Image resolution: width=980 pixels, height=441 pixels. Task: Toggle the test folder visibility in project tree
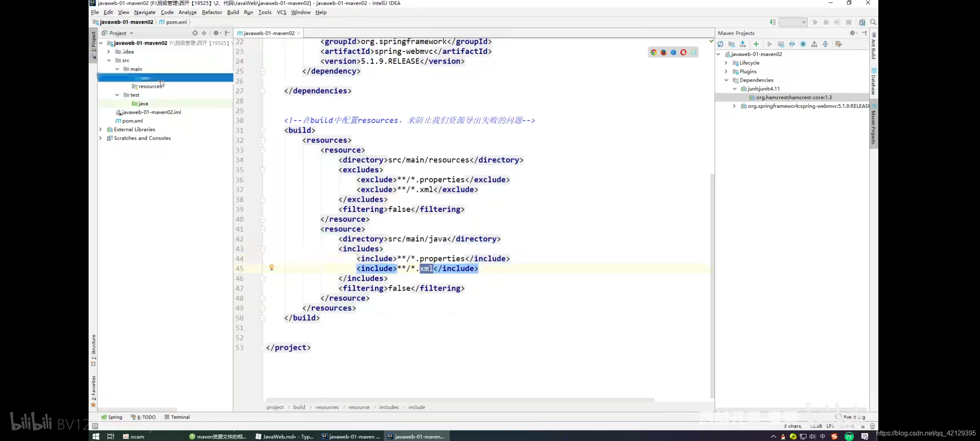point(118,95)
